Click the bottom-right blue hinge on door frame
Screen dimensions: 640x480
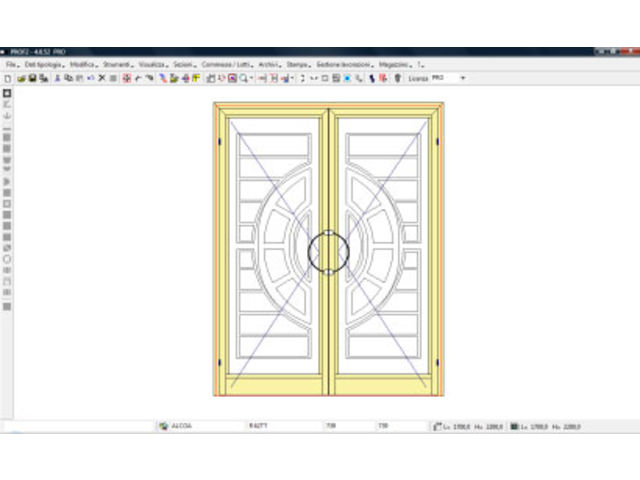click(438, 362)
